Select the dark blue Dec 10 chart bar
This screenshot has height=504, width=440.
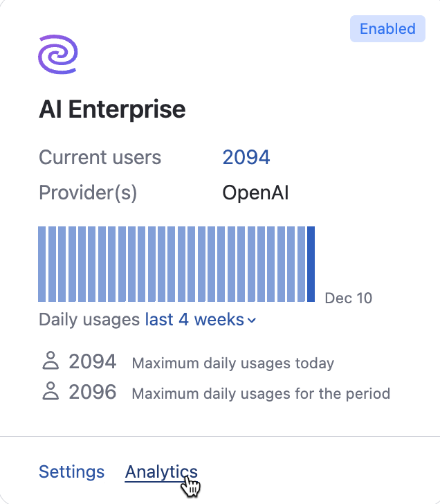[311, 264]
